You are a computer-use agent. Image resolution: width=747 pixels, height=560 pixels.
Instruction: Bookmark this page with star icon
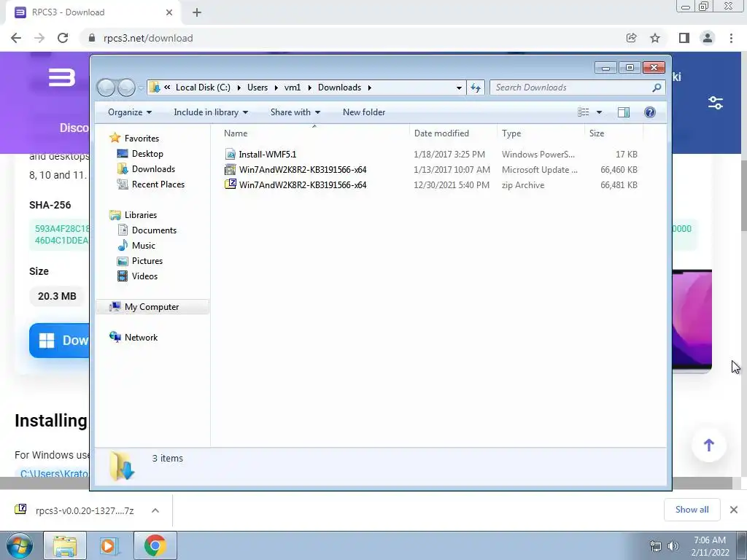click(655, 38)
